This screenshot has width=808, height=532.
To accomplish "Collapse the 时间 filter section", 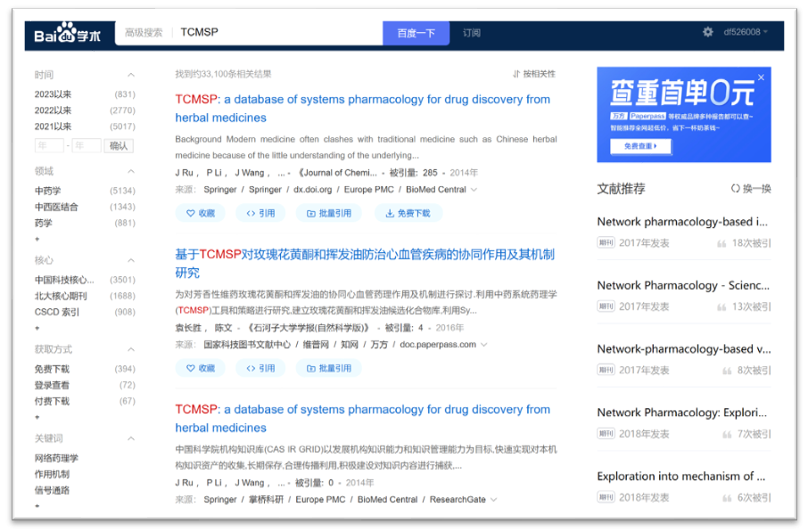I will click(131, 75).
